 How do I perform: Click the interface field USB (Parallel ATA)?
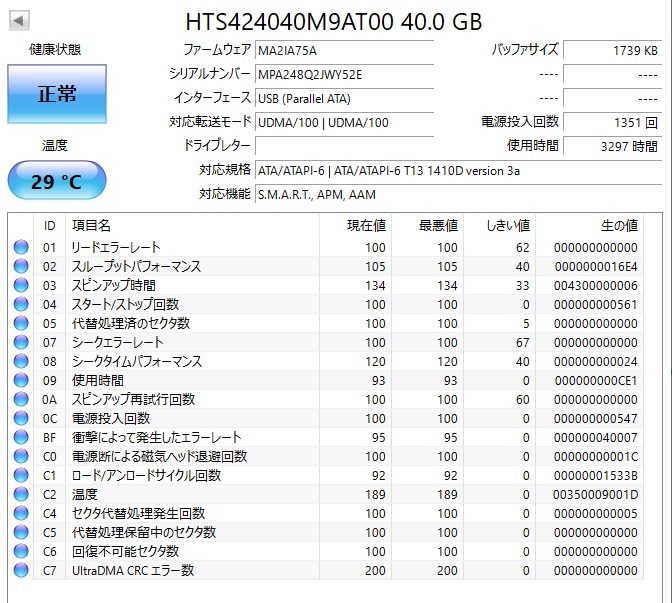345,99
